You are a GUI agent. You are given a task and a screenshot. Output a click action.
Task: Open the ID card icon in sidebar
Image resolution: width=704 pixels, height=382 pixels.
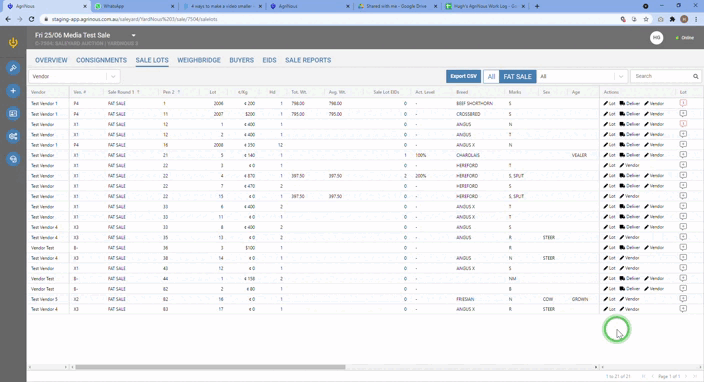click(13, 114)
